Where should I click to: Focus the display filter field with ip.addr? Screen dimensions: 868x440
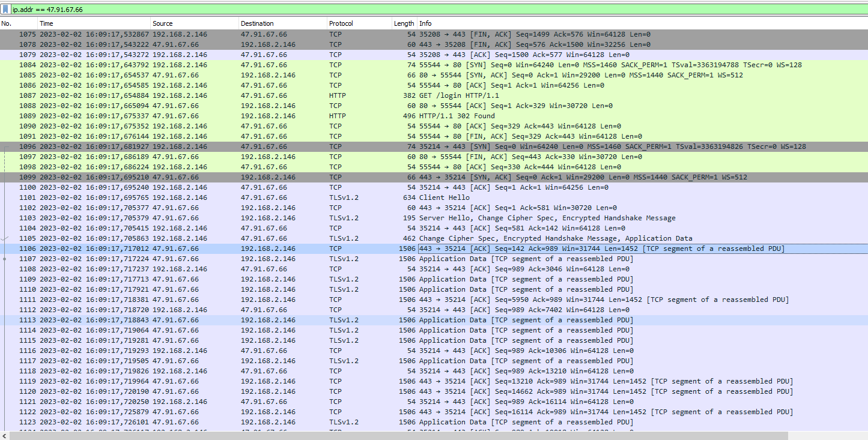click(x=439, y=10)
